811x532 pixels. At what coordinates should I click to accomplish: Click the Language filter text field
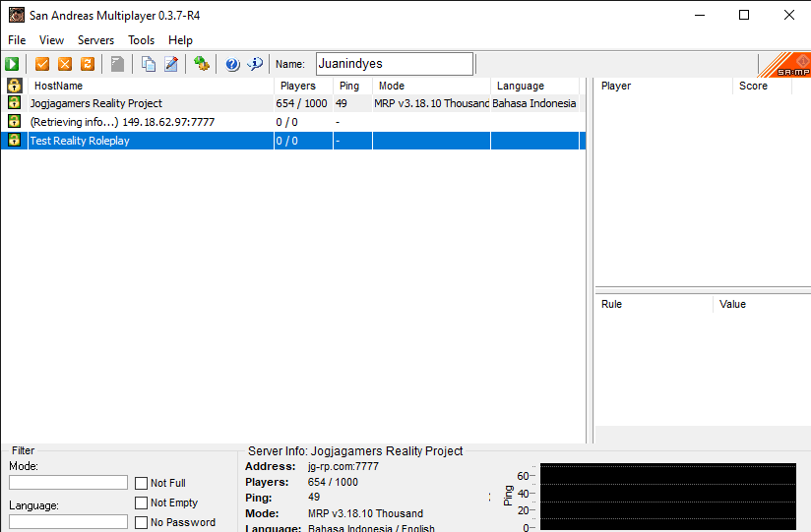tap(68, 521)
